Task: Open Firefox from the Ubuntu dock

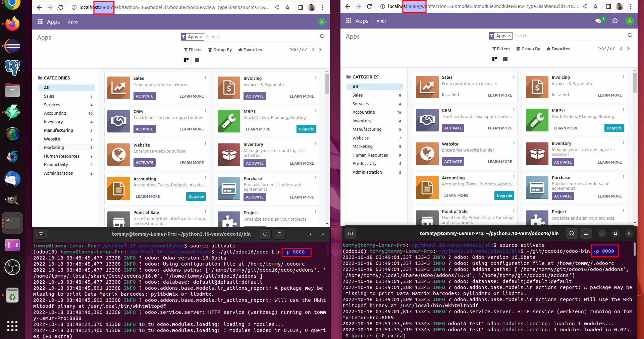Action: pos(12,24)
